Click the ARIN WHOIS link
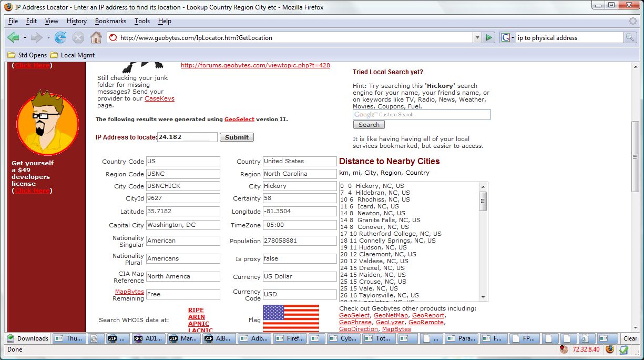Viewport: 644px width, 360px height. [197, 317]
